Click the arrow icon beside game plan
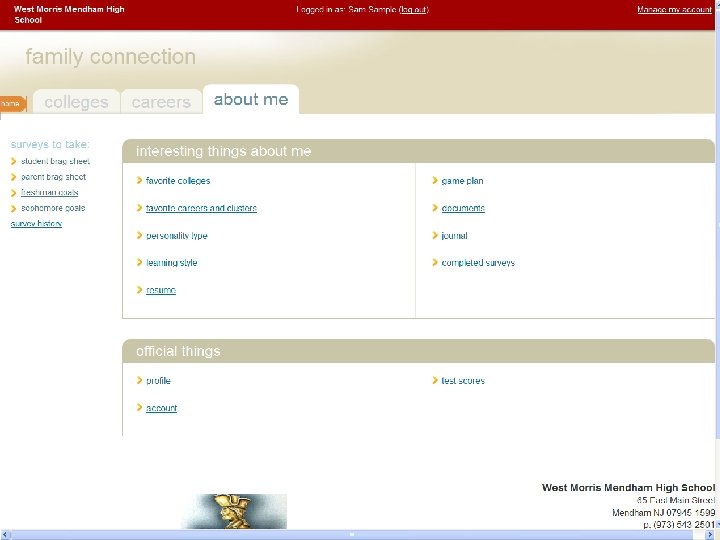720x540 pixels. [435, 180]
